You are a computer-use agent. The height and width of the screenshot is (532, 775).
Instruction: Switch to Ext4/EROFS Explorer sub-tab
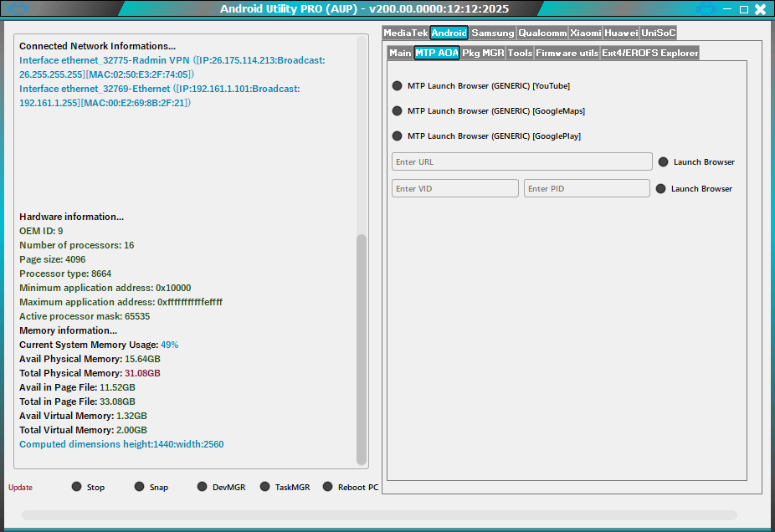(x=649, y=53)
